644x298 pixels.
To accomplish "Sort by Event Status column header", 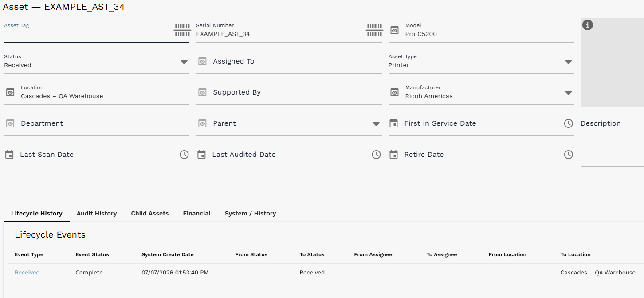I will [x=92, y=254].
